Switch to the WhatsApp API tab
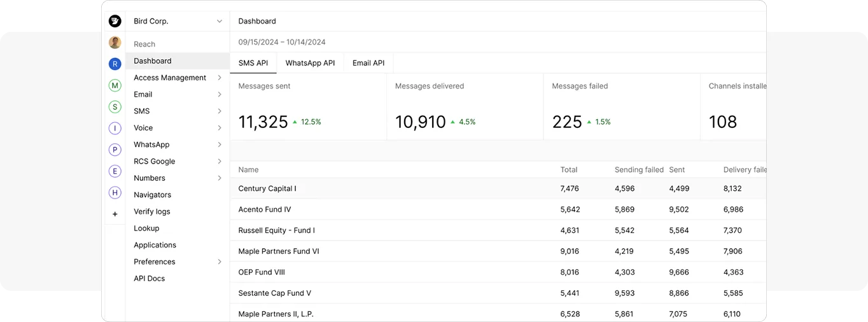This screenshot has width=868, height=322. [x=310, y=63]
